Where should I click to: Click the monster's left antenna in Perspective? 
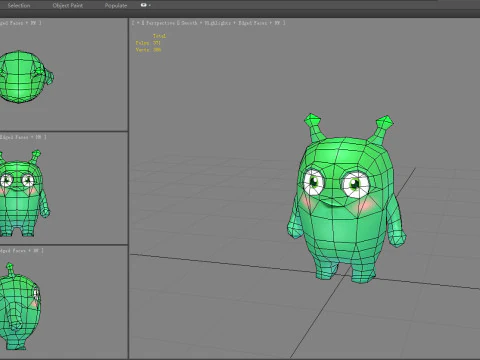[314, 128]
